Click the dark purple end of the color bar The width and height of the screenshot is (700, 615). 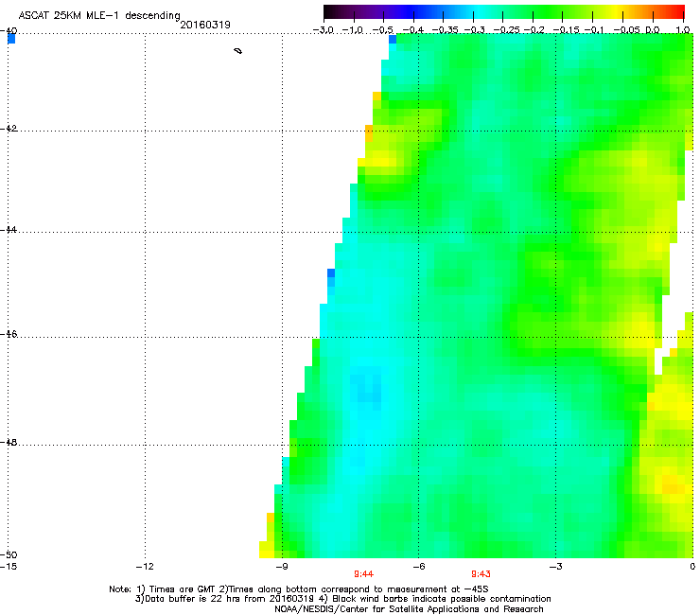333,11
